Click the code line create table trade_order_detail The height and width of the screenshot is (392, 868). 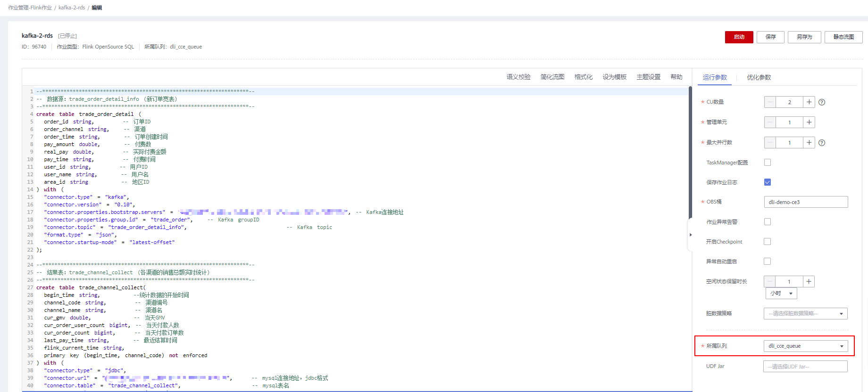coord(89,114)
